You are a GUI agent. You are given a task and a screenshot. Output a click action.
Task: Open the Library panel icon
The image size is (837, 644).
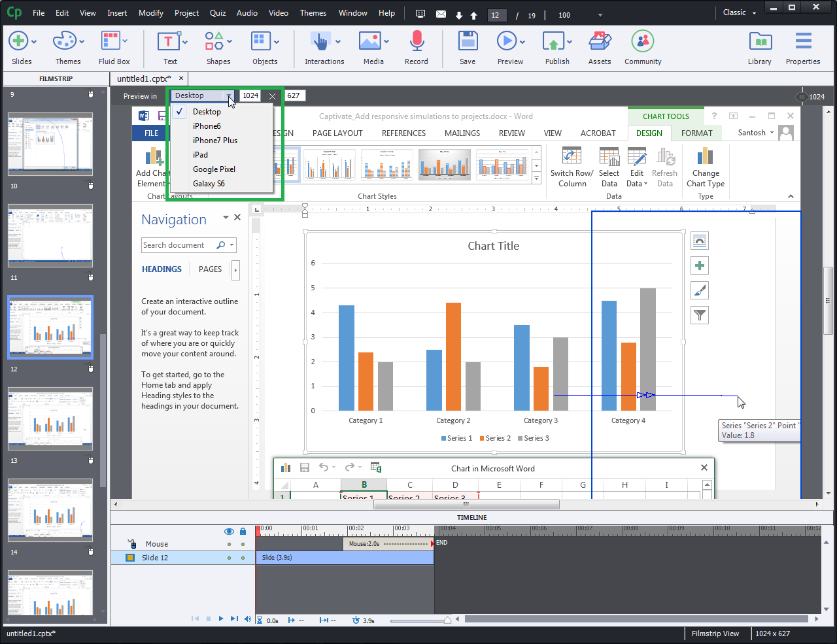point(760,41)
